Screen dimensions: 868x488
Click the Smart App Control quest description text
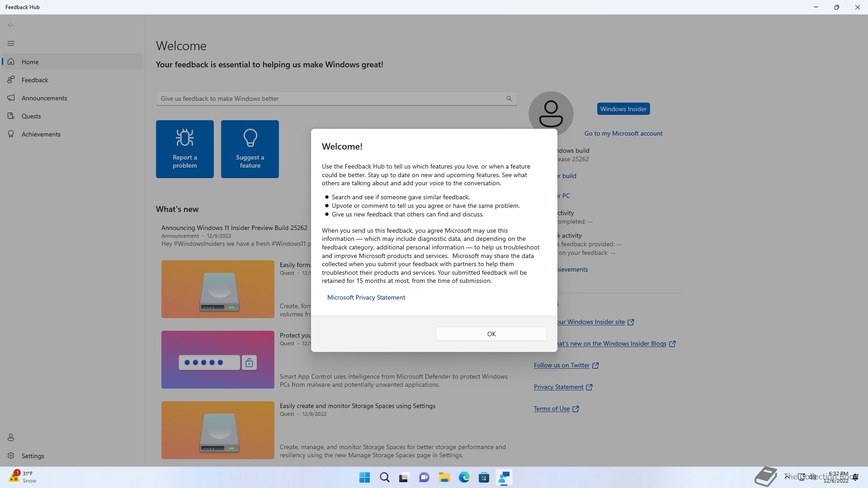394,380
